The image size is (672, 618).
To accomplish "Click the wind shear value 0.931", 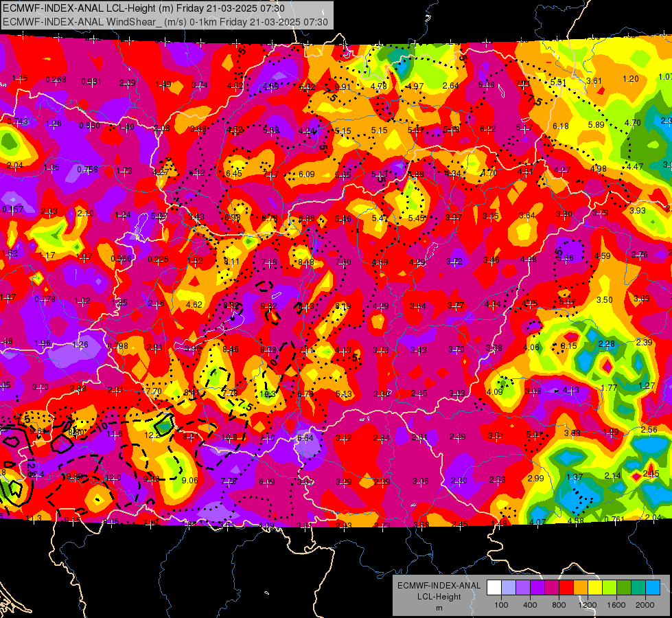I will (91, 82).
